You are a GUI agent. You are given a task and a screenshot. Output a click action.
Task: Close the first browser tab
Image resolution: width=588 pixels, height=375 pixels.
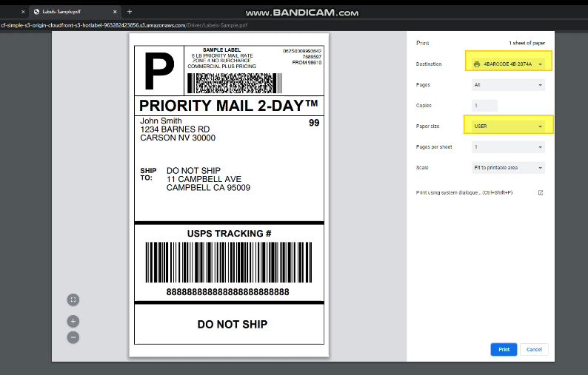[x=23, y=12]
